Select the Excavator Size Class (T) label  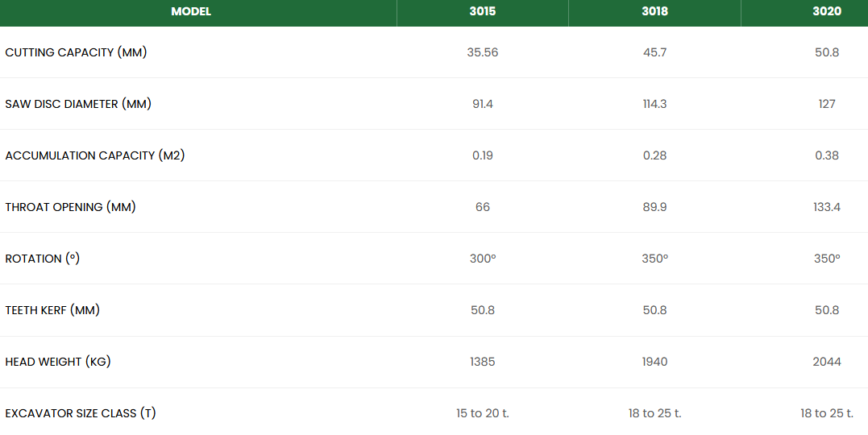click(x=81, y=413)
